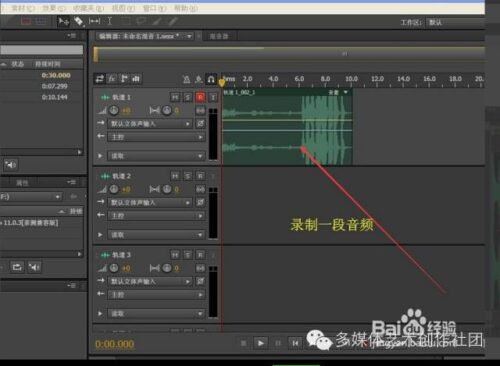The height and width of the screenshot is (366, 500).
Task: Open the Effects menu
Action: (54, 8)
